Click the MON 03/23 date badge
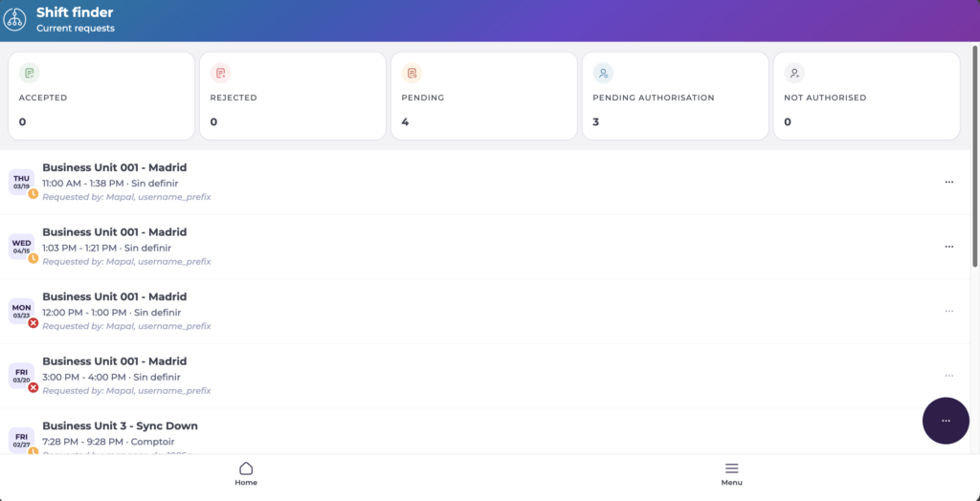This screenshot has height=501, width=980. point(21,311)
